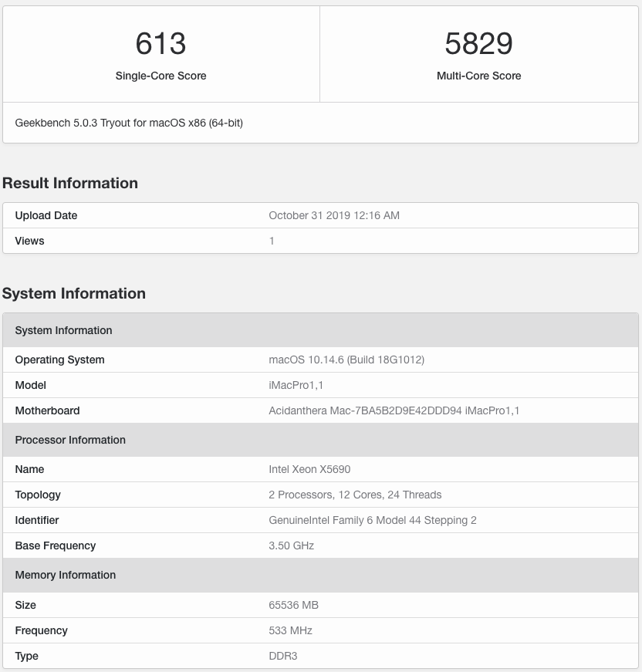This screenshot has width=642, height=672.
Task: Select the 533 MHz value
Action: click(291, 630)
